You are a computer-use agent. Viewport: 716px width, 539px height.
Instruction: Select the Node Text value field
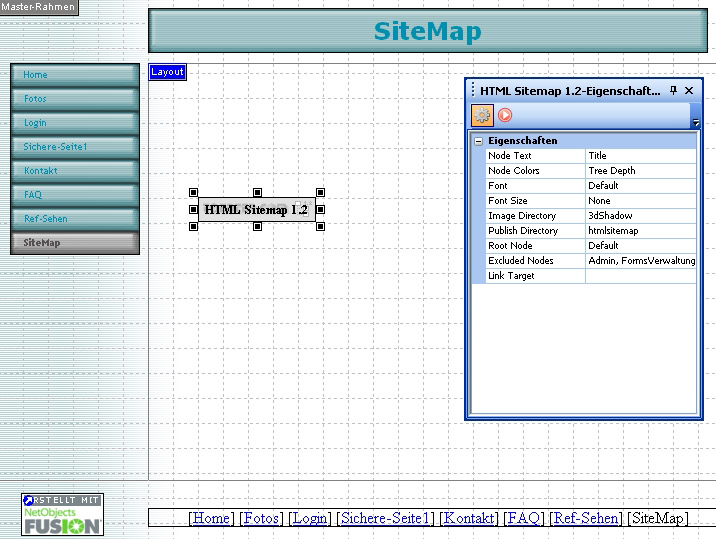640,156
